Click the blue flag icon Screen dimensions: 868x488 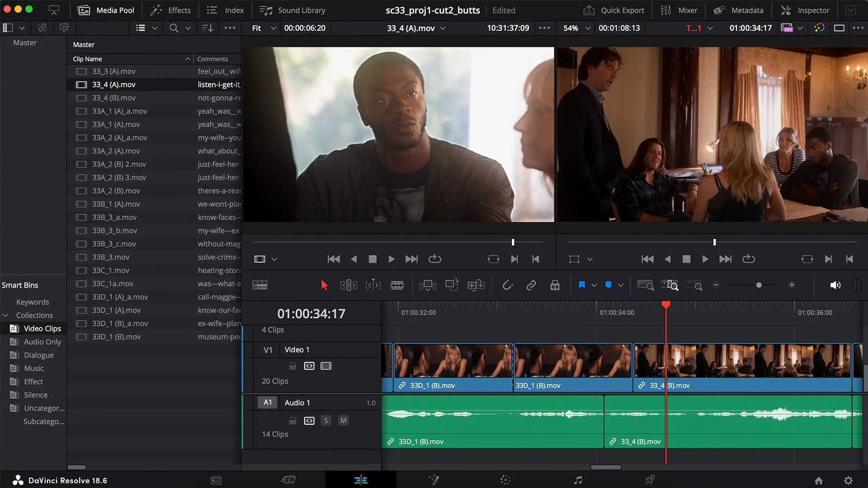582,285
